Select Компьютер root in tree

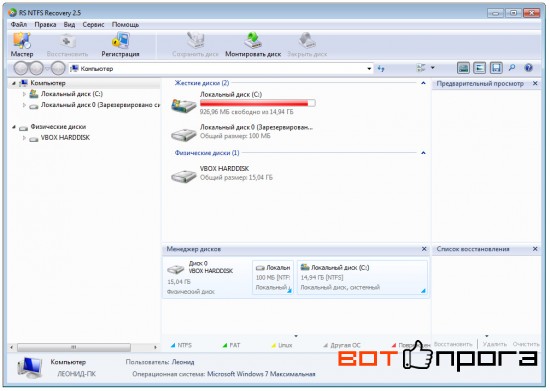pos(48,83)
